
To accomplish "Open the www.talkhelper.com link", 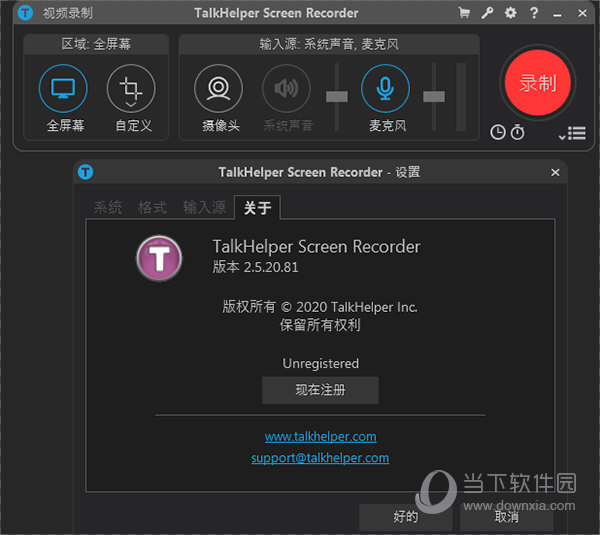I will click(321, 436).
